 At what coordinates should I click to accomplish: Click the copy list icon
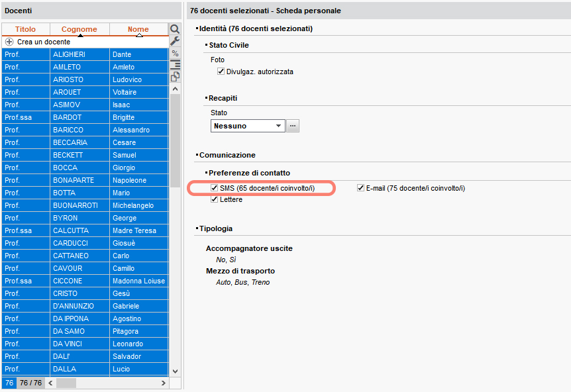175,77
